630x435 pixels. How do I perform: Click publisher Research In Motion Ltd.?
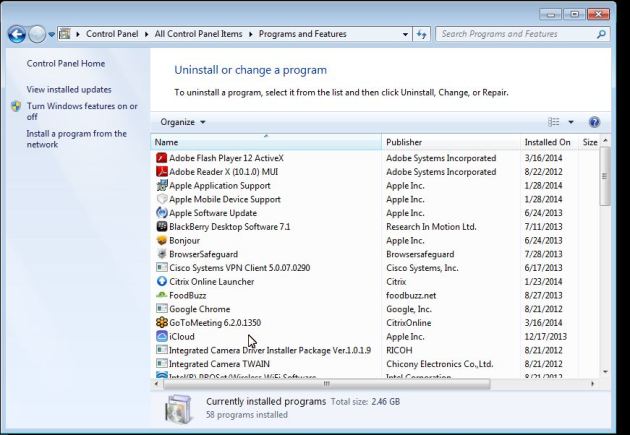(x=431, y=227)
